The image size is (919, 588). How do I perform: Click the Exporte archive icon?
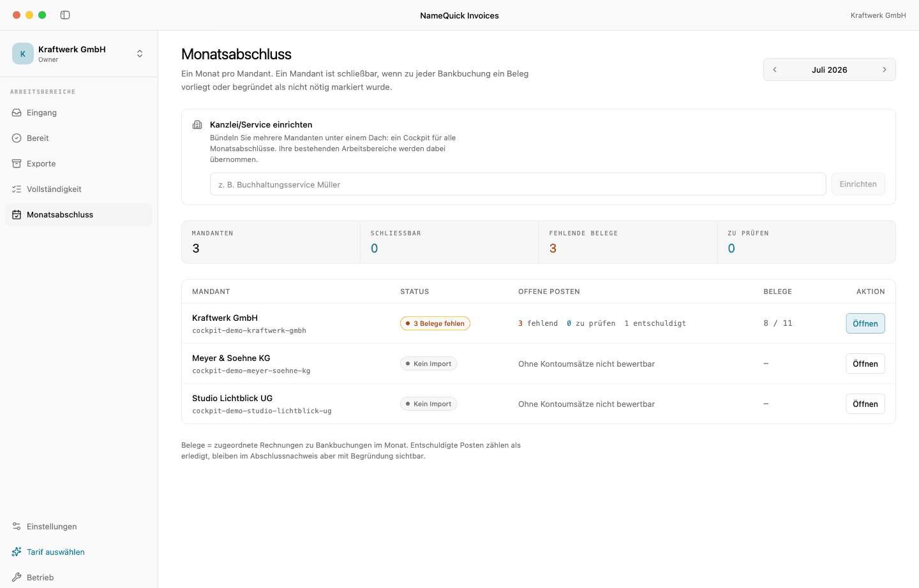[x=17, y=164]
